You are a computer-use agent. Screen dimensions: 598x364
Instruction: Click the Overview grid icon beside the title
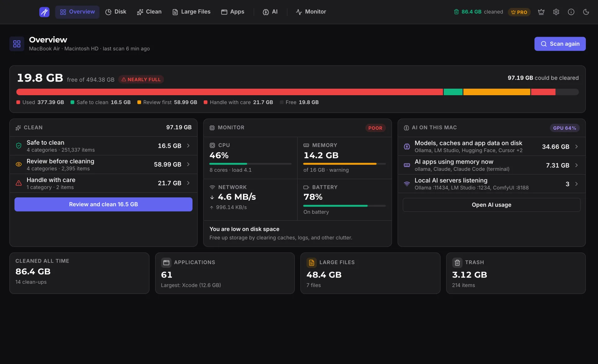pyautogui.click(x=17, y=44)
